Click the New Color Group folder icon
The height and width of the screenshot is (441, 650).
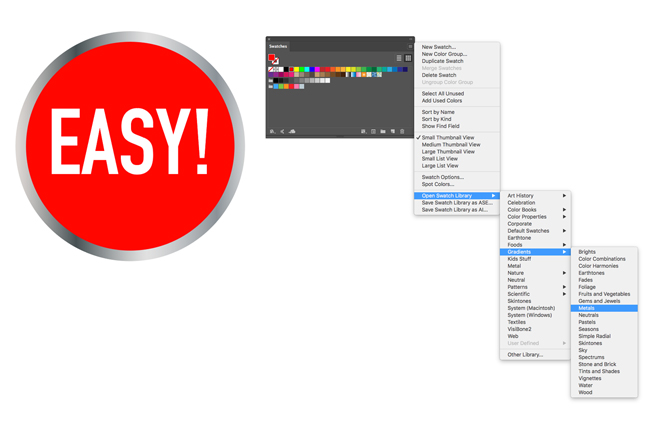point(383,131)
